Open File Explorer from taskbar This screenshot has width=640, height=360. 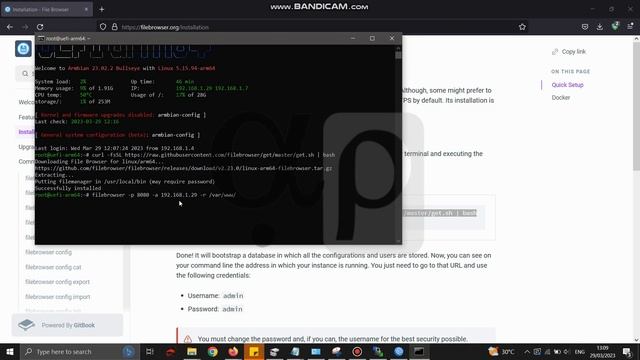coord(192,351)
